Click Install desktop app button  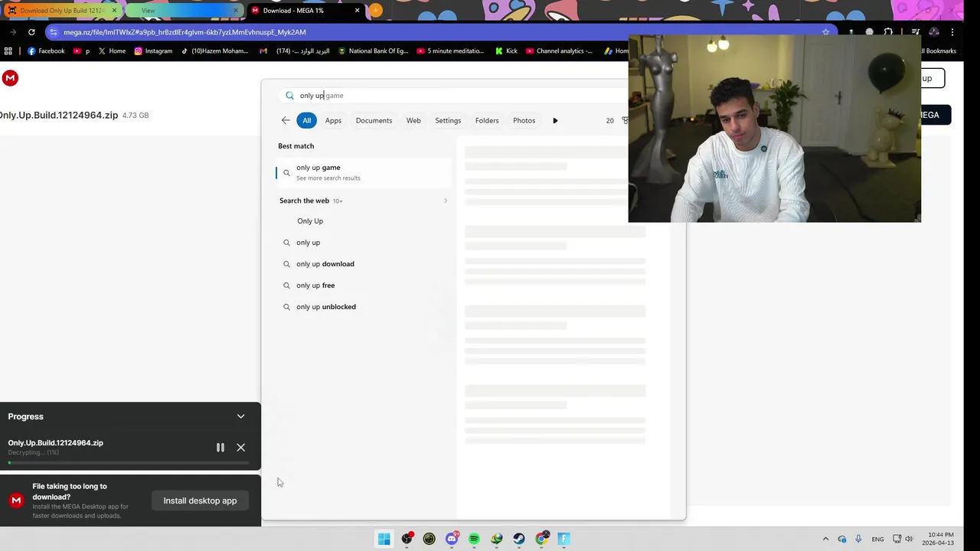tap(200, 500)
